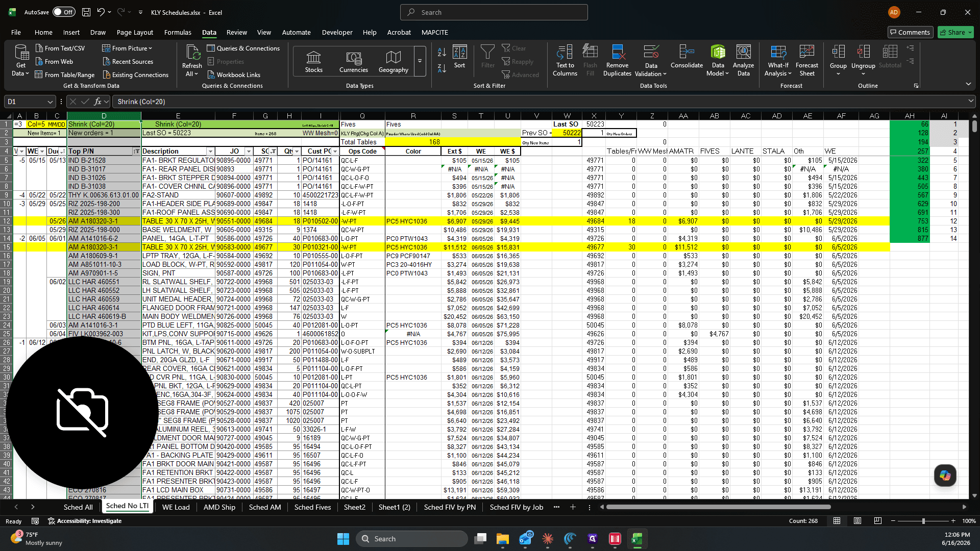Switch to the Sched Fives sheet
The height and width of the screenshot is (551, 980).
tap(313, 507)
